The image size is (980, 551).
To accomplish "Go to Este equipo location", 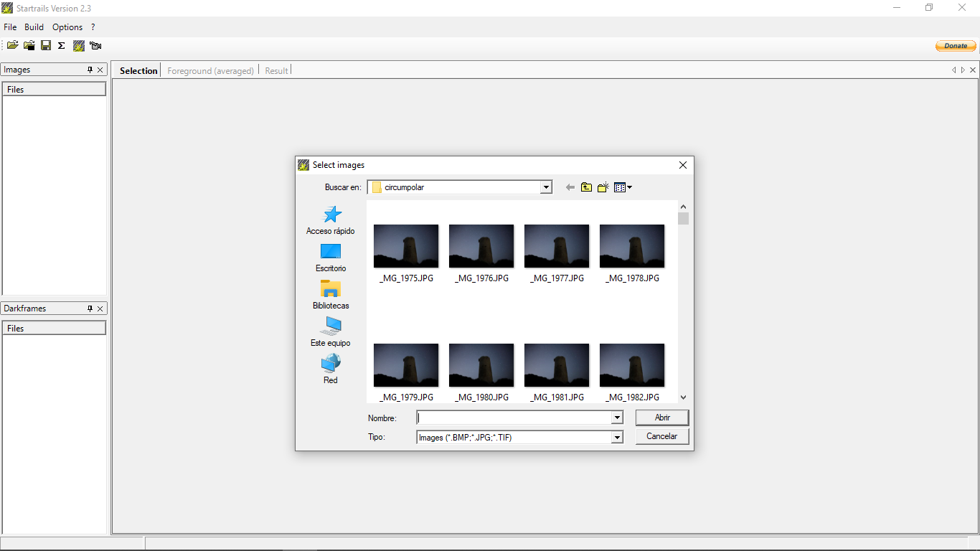I will click(330, 332).
